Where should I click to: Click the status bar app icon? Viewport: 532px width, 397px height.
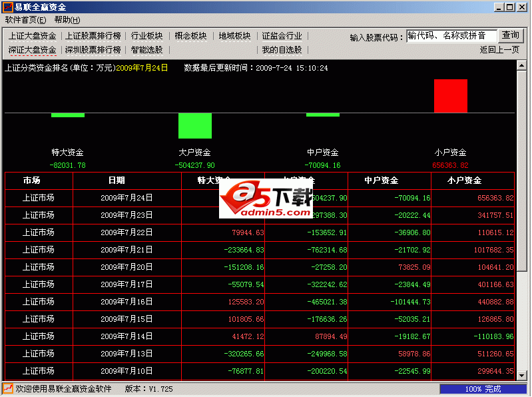point(8,388)
